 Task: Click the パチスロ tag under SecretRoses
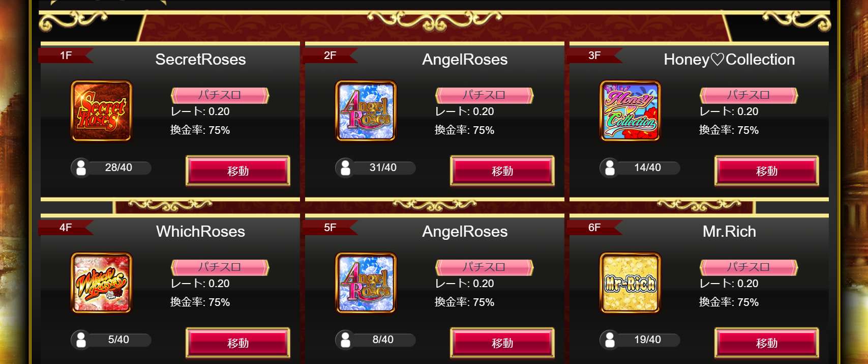[220, 95]
